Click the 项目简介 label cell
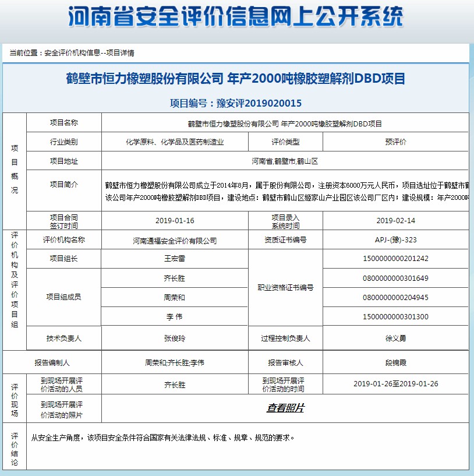 63,191
